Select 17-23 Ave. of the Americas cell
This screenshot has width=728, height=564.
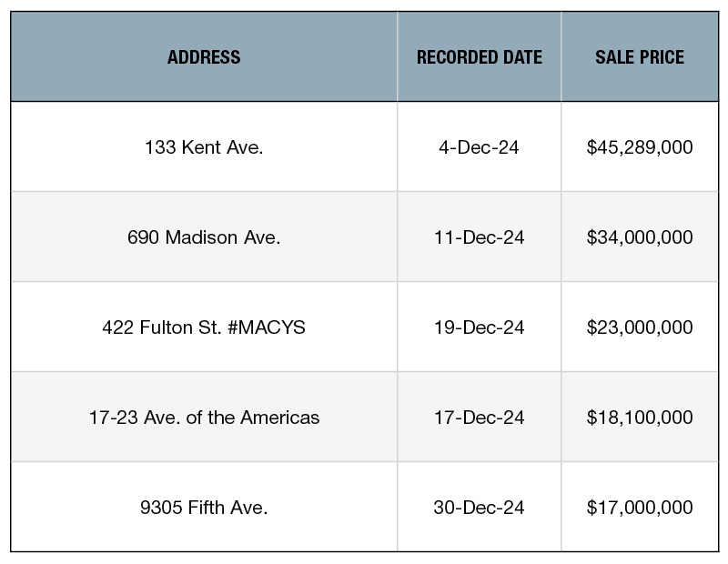tap(204, 418)
